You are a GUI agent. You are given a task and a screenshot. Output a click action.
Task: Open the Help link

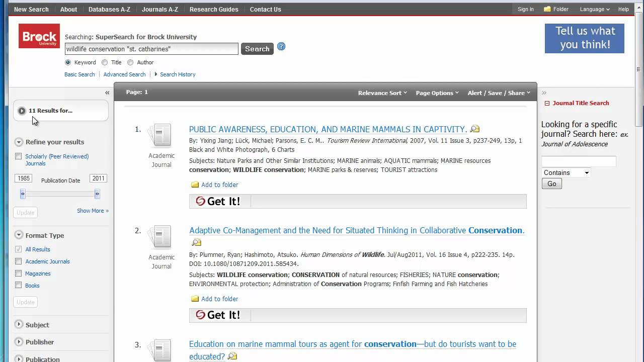click(623, 9)
